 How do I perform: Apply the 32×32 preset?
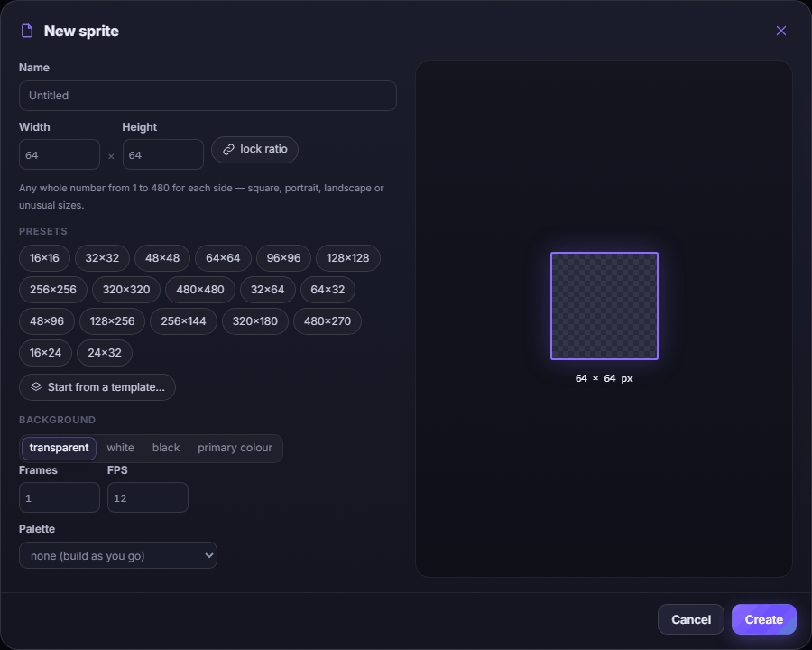click(102, 258)
